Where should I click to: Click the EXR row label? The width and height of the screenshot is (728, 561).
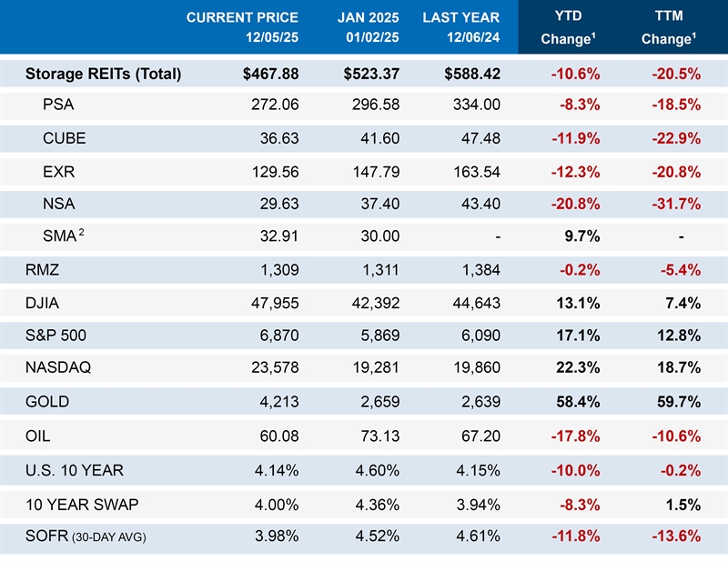click(58, 171)
